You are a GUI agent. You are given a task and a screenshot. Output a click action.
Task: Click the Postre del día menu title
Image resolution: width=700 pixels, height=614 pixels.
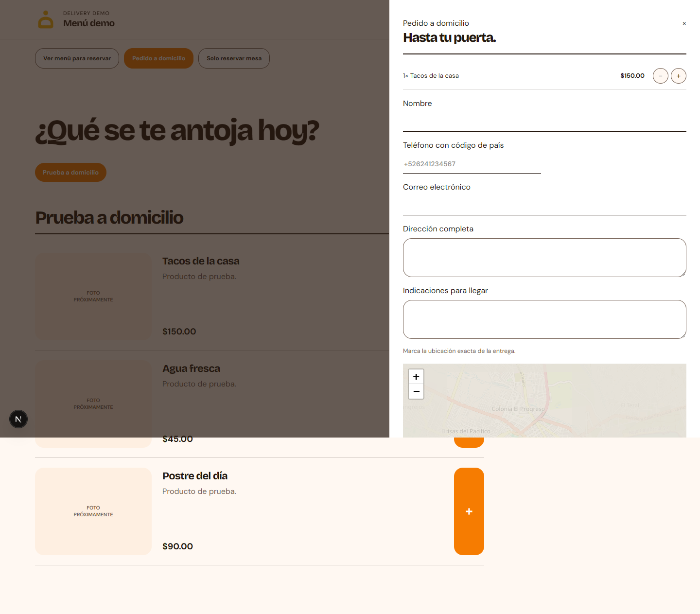(x=195, y=476)
